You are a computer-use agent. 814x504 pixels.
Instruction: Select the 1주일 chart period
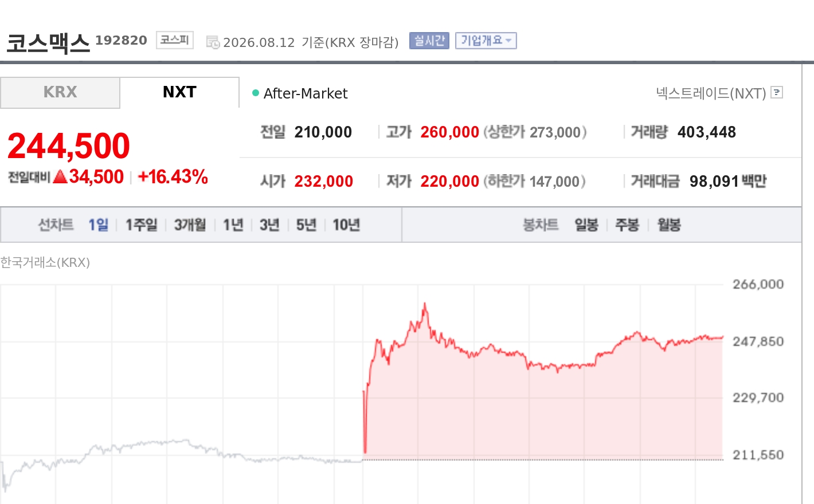tap(142, 225)
